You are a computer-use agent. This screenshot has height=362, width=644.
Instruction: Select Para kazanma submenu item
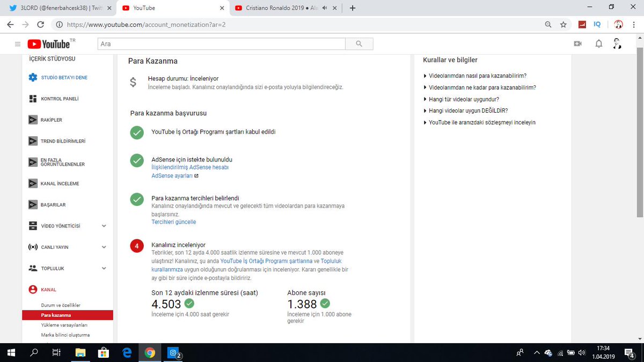pos(68,315)
